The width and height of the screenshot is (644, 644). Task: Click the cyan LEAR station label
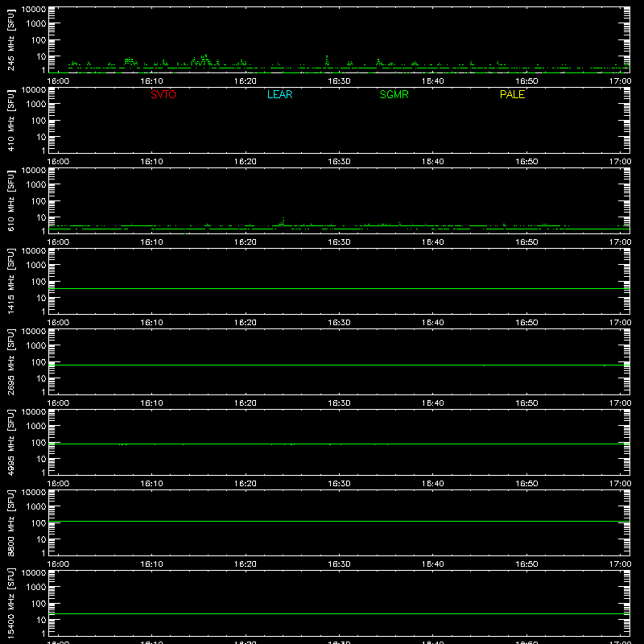pos(279,94)
